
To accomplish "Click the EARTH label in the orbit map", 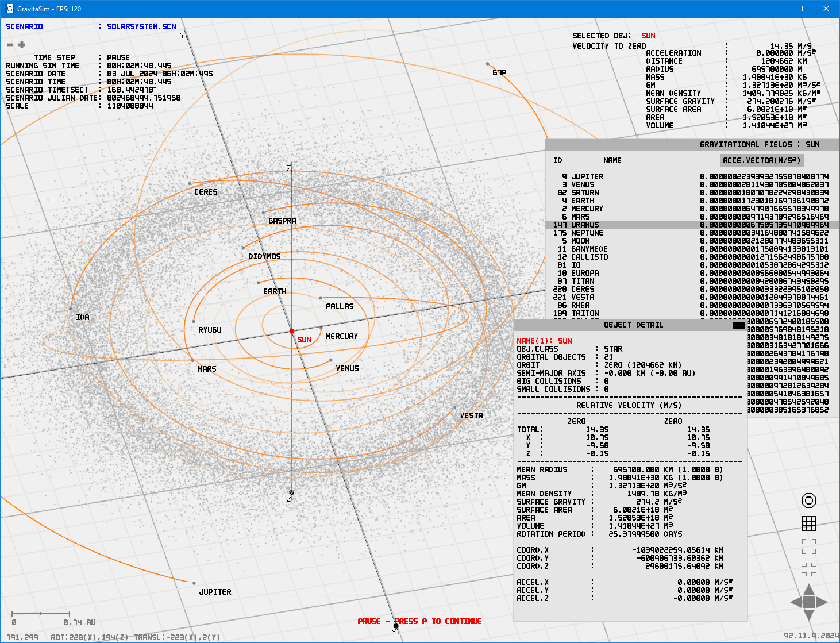I will click(x=275, y=291).
